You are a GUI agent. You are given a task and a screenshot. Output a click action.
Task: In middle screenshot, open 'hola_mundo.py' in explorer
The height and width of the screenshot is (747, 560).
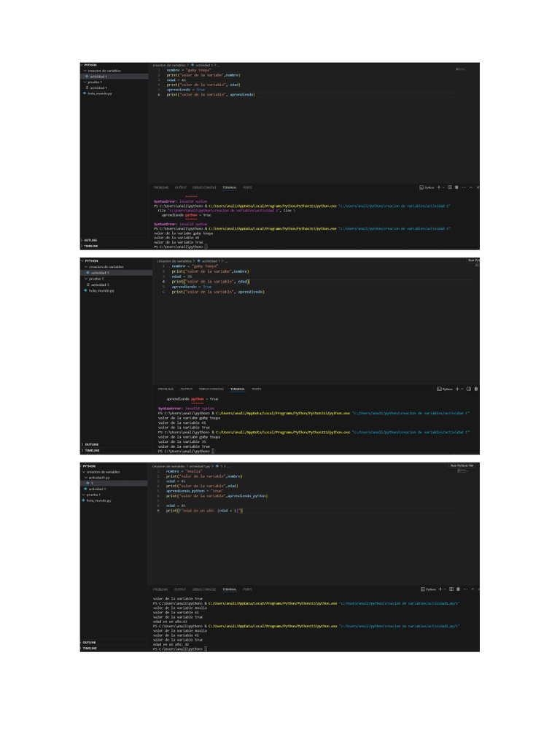click(99, 290)
